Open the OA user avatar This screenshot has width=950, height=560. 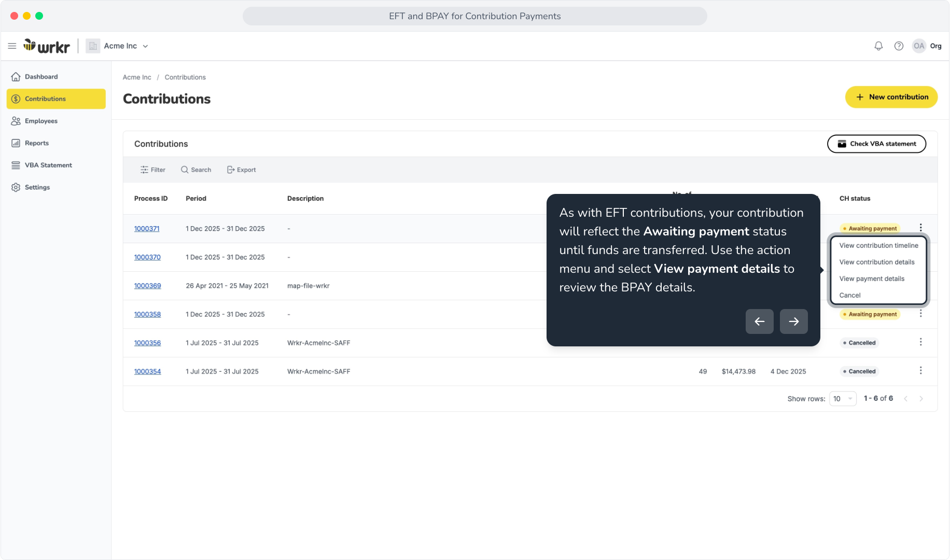pyautogui.click(x=919, y=46)
